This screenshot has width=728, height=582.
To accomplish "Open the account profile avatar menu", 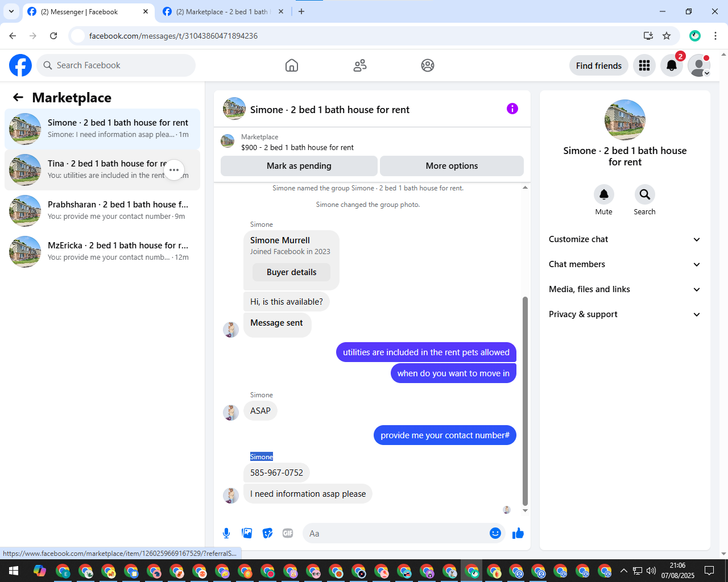I will (x=699, y=65).
